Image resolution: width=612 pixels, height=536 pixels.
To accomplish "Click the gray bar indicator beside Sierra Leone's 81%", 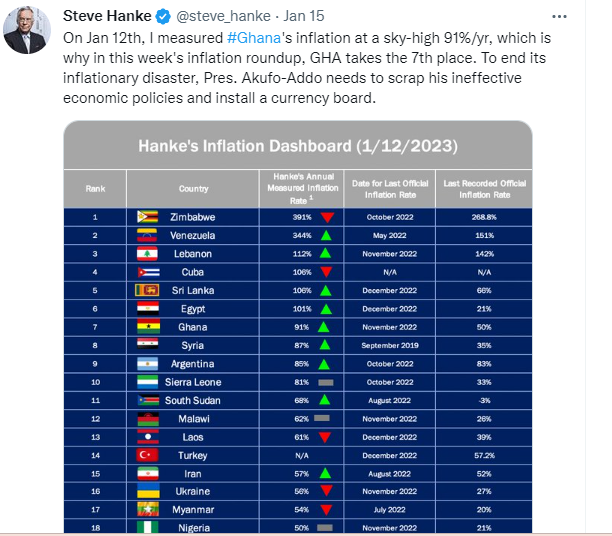I will pos(325,382).
